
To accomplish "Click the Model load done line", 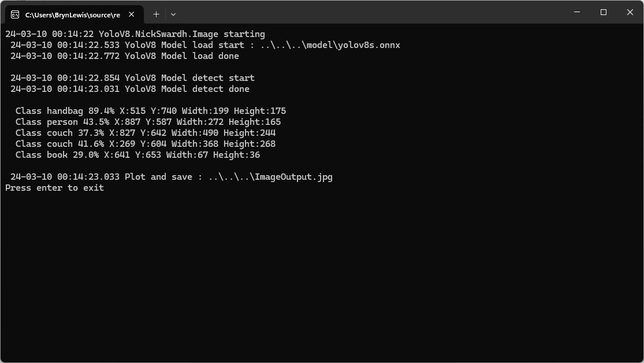I will (x=124, y=56).
